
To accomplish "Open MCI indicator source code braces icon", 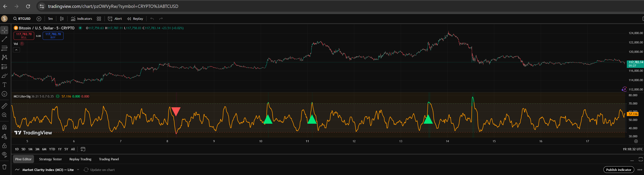I will [58, 96].
